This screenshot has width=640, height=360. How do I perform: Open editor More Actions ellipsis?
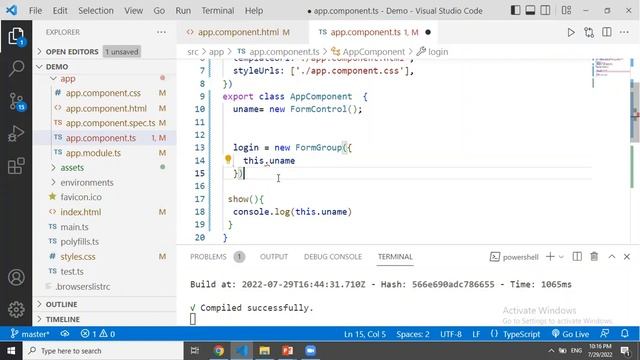pyautogui.click(x=624, y=32)
